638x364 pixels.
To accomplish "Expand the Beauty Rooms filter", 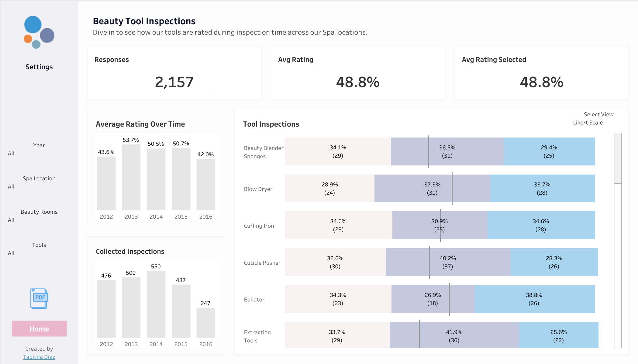I will [x=39, y=220].
